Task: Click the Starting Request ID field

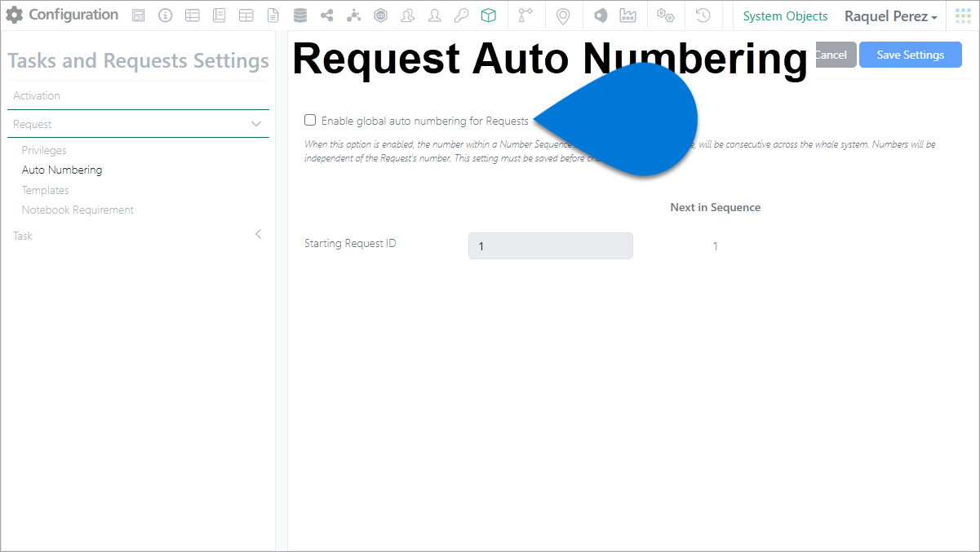Action: 551,246
